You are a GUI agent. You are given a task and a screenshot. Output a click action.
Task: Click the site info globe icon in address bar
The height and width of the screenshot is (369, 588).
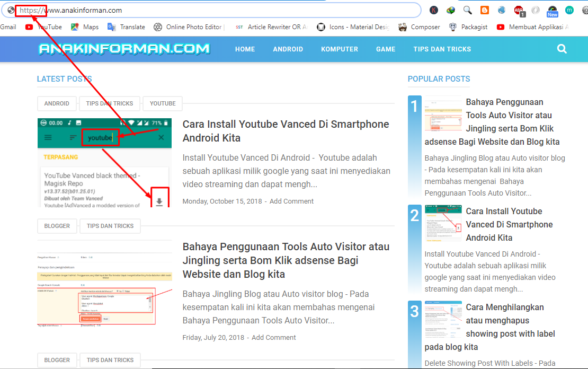click(x=11, y=10)
